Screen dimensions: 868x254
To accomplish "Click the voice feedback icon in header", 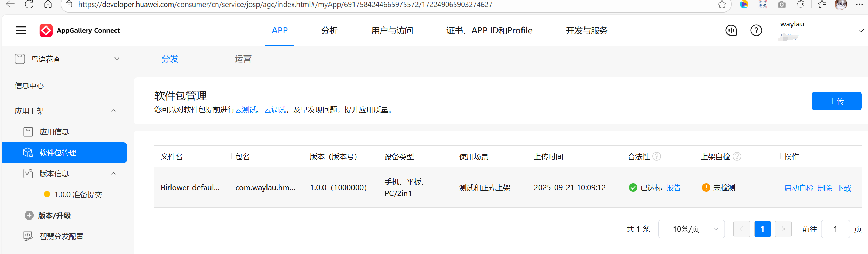I will tap(731, 31).
